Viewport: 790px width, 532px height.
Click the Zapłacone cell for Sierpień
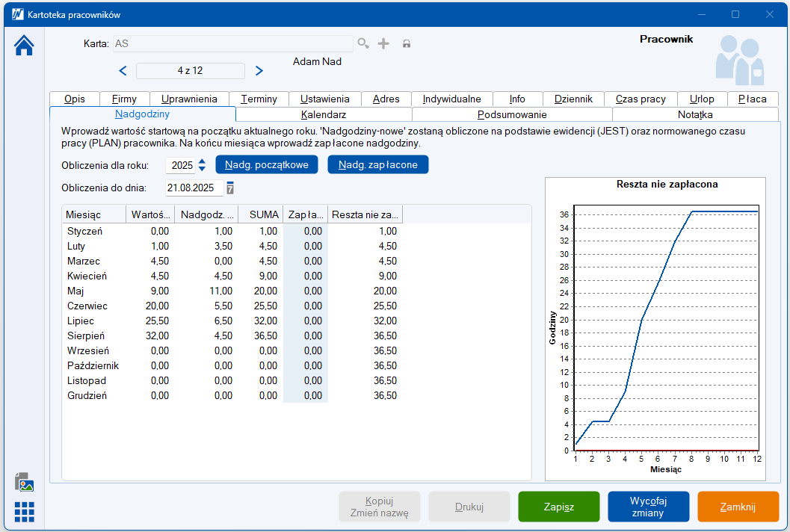point(305,335)
